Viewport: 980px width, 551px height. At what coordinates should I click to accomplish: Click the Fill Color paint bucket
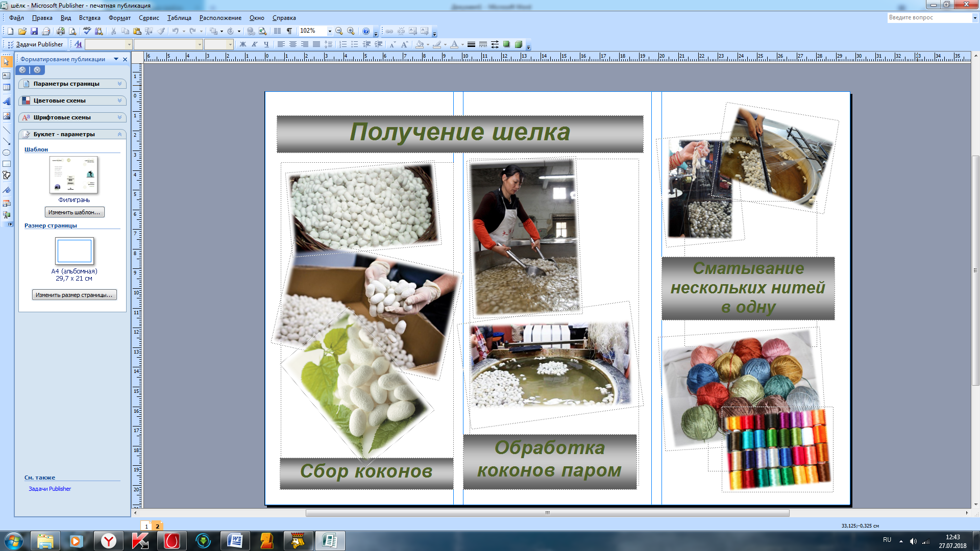click(420, 44)
